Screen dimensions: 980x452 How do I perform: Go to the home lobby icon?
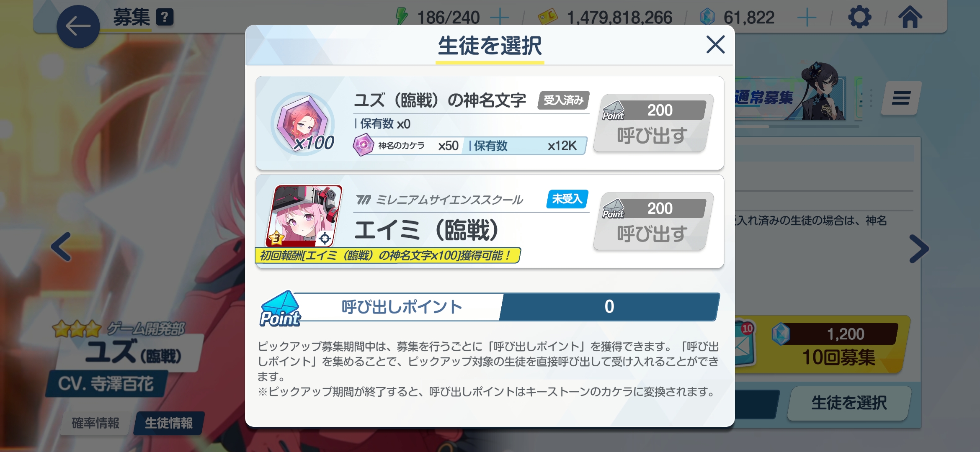pyautogui.click(x=910, y=18)
